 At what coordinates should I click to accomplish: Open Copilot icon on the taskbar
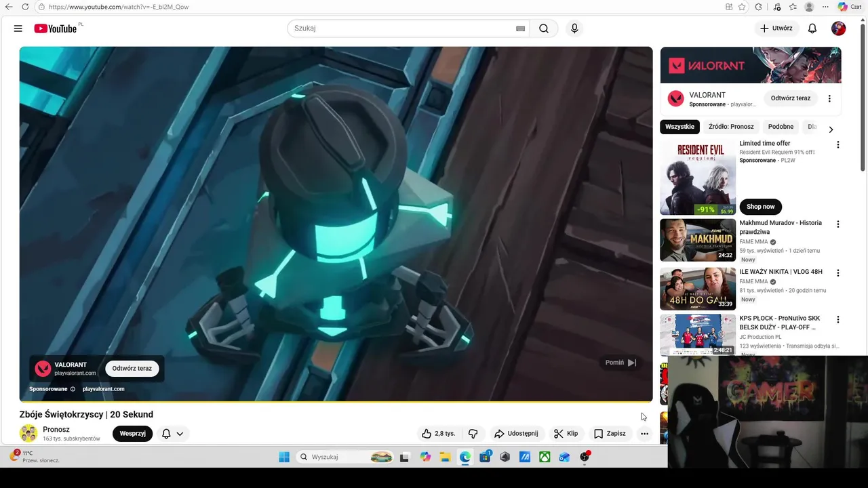pos(425,457)
